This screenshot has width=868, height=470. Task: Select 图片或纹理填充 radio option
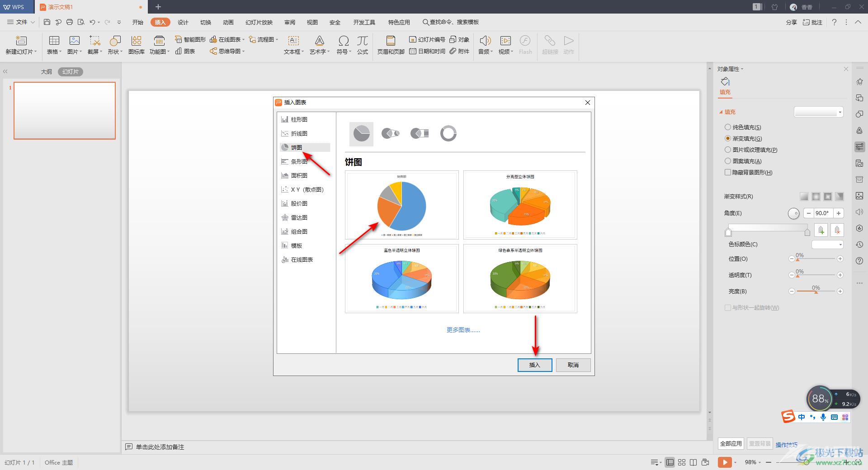click(x=728, y=150)
